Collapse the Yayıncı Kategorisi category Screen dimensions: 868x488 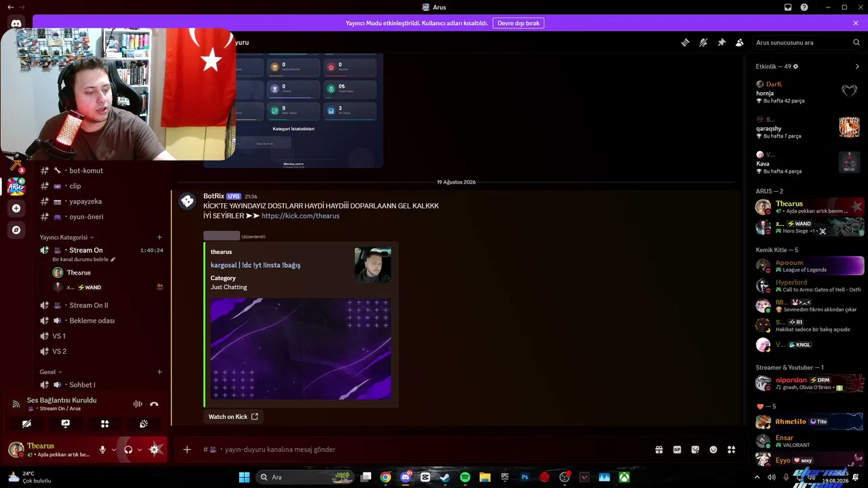pyautogui.click(x=66, y=237)
